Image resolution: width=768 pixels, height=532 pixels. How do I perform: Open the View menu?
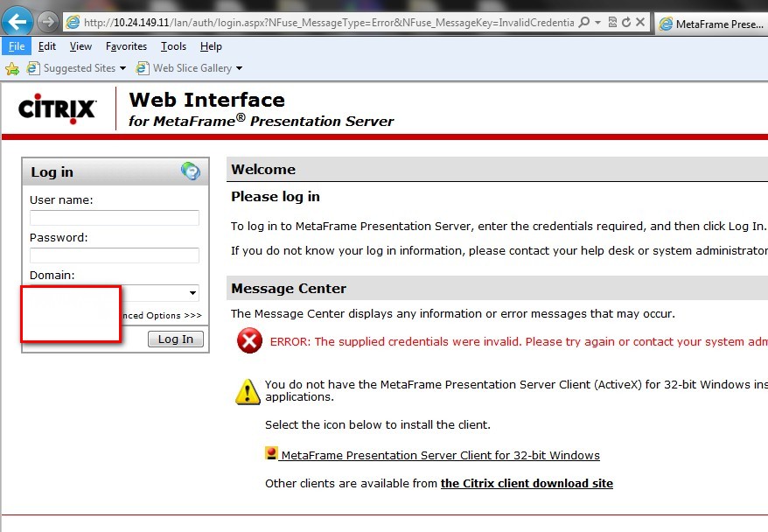(x=80, y=46)
